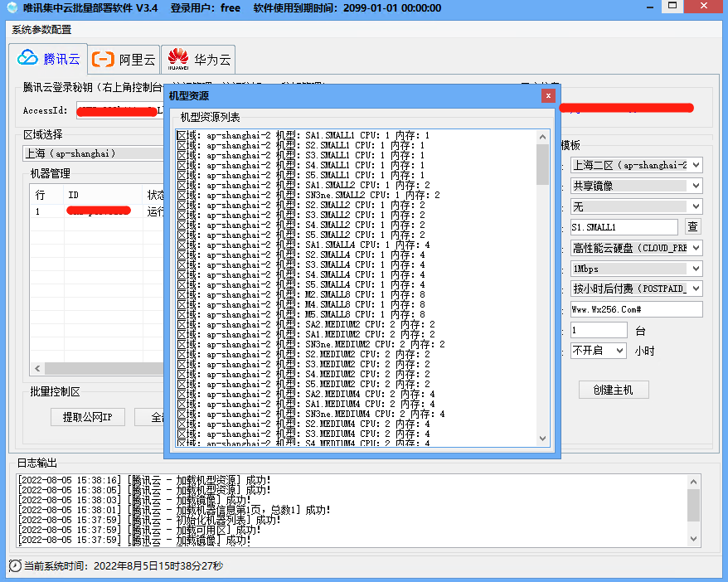Viewport: 728px width, 582px height.
Task: Click the resource list scroll-down arrow
Action: coord(542,438)
